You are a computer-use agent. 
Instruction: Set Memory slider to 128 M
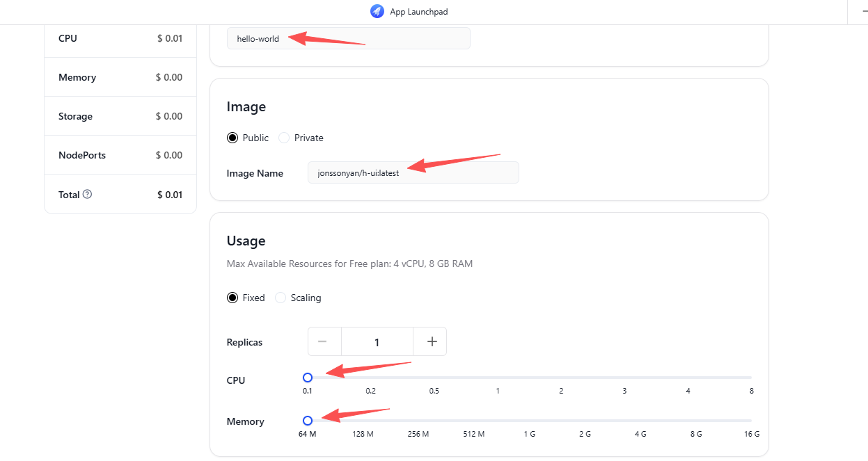click(363, 421)
